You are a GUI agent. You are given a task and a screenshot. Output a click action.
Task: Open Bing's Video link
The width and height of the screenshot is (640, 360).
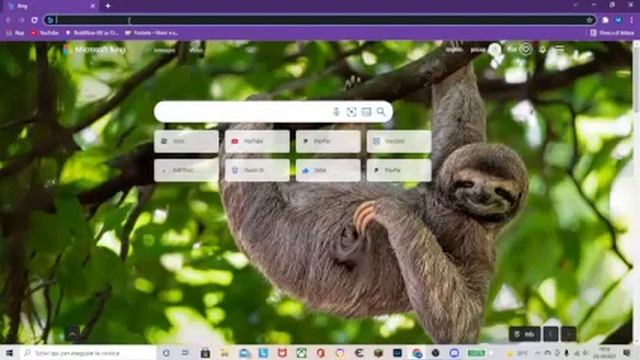pos(196,50)
